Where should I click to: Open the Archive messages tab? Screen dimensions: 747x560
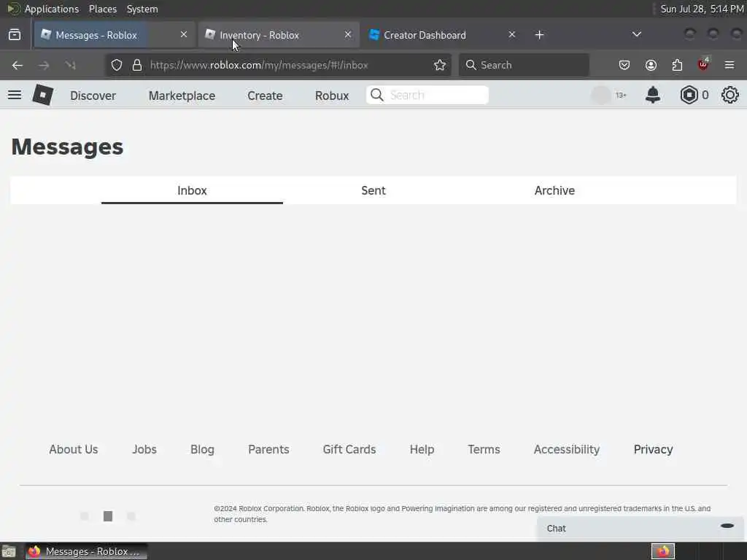554,190
